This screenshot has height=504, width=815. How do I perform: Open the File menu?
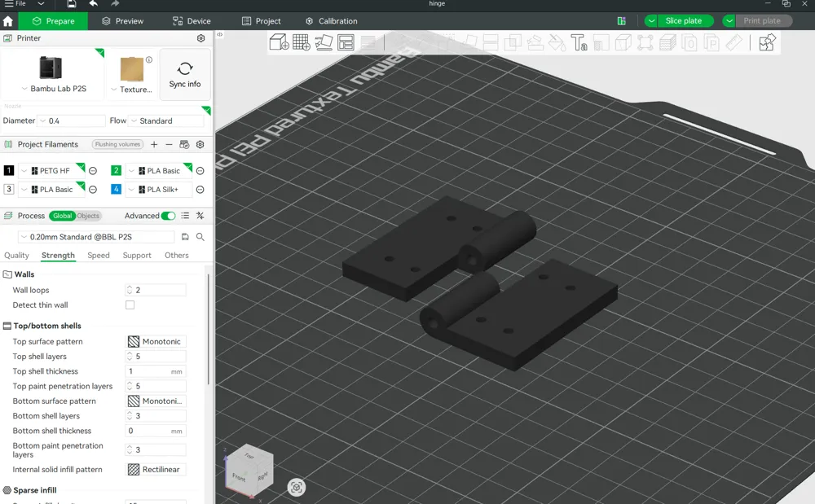[15, 3]
